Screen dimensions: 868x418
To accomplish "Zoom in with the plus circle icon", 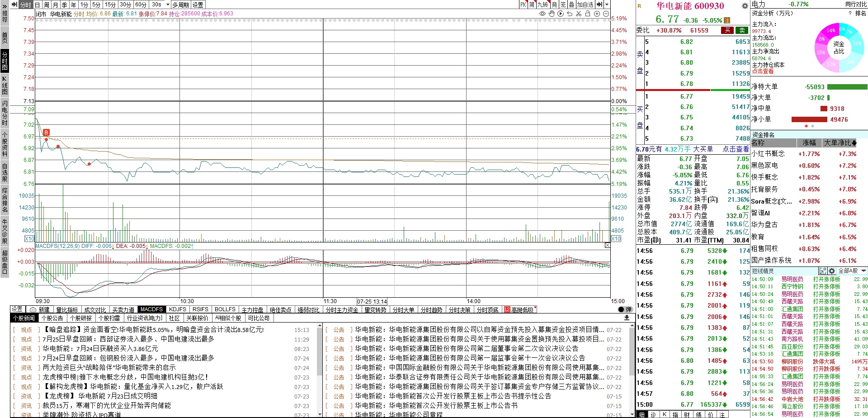I will click(597, 14).
